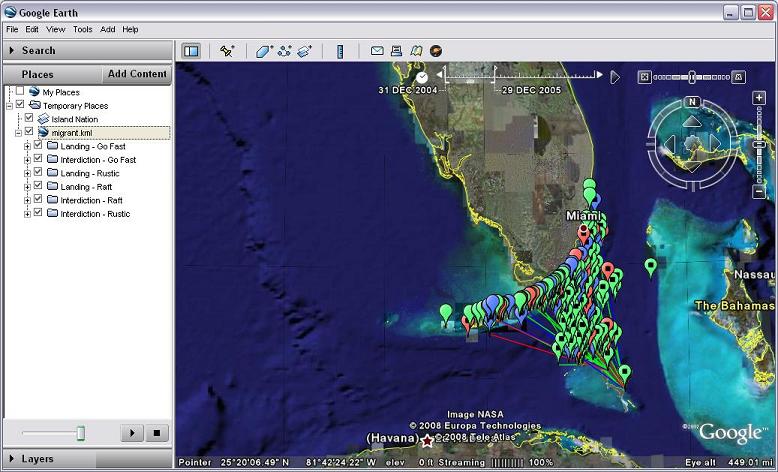The width and height of the screenshot is (778, 472).
Task: Open the File menu
Action: pos(12,29)
